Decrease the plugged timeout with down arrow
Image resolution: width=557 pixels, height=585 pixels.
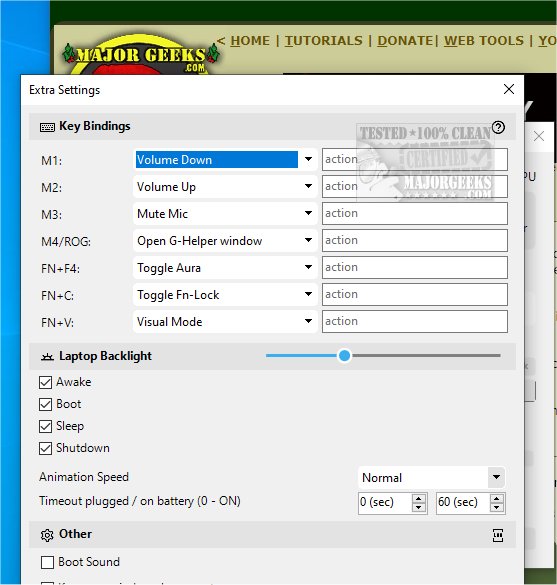pyautogui.click(x=419, y=508)
